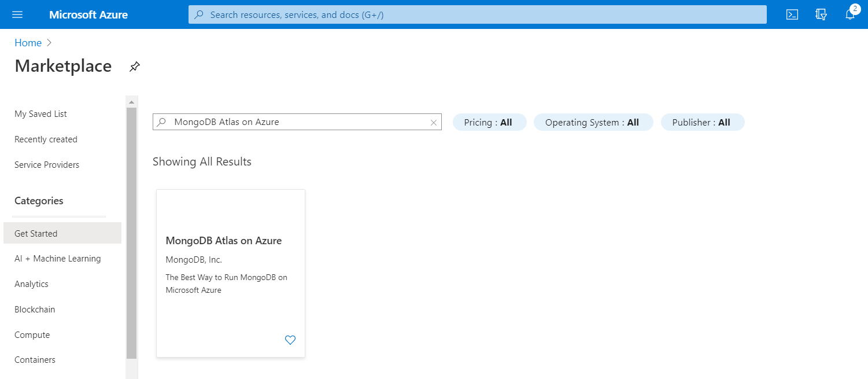Open the hamburger portal menu

(17, 14)
